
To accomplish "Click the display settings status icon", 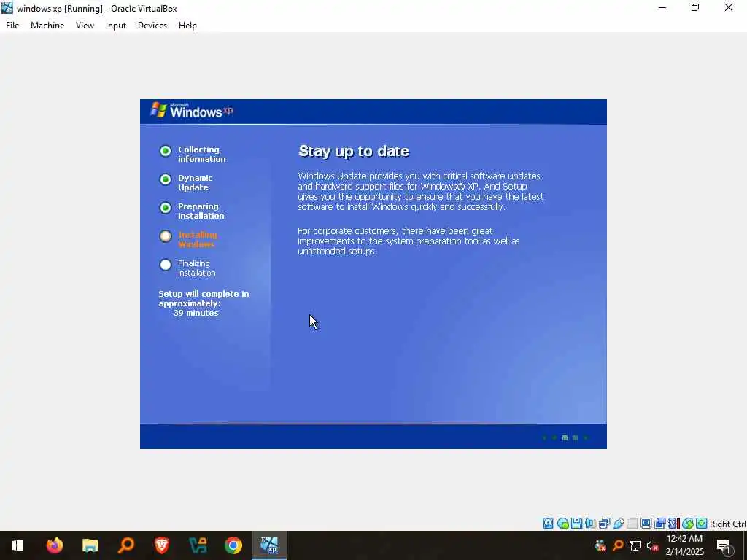I will pyautogui.click(x=646, y=524).
